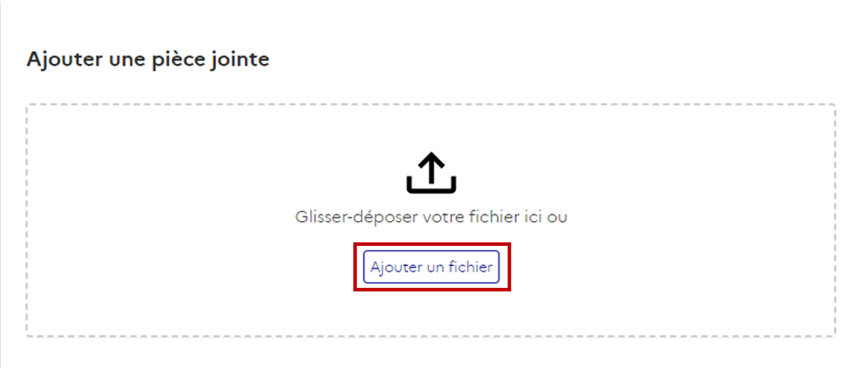Click the "Ajouter une pièce jointe" heading
This screenshot has height=371, width=868.
(148, 59)
